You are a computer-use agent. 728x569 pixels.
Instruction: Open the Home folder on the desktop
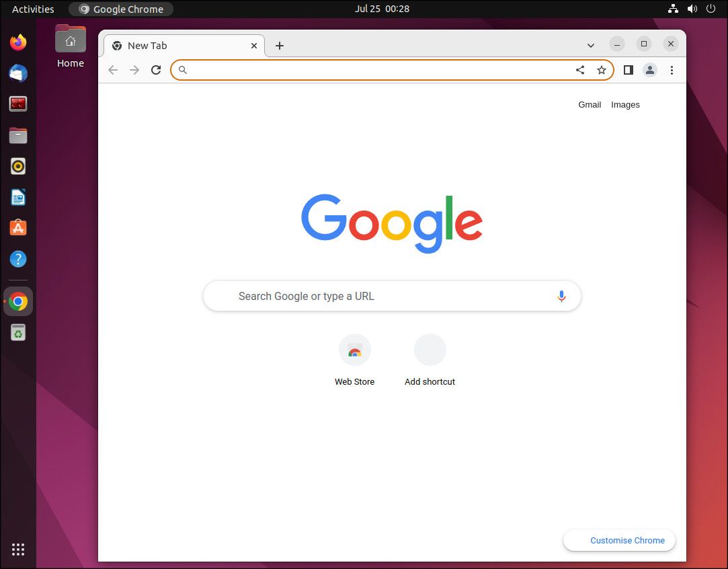(70, 46)
